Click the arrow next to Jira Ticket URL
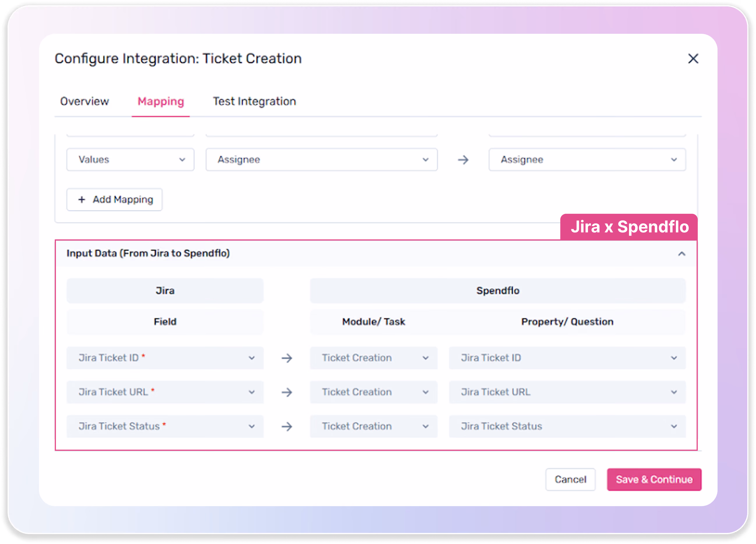 coord(287,392)
